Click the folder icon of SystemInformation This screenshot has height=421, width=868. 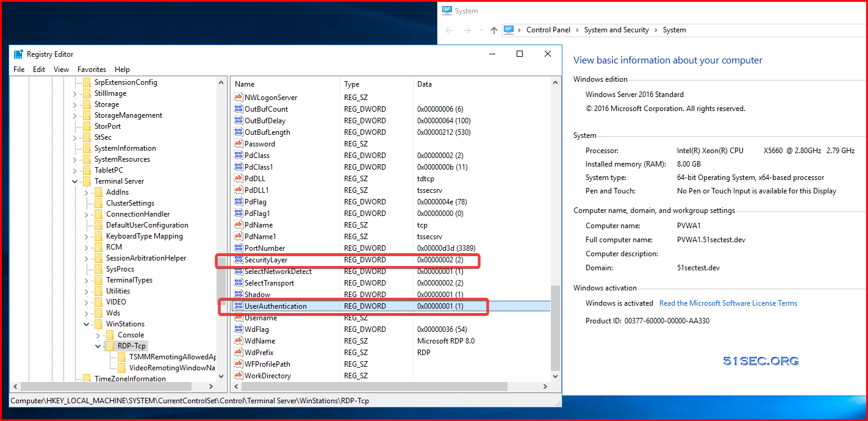(x=86, y=148)
